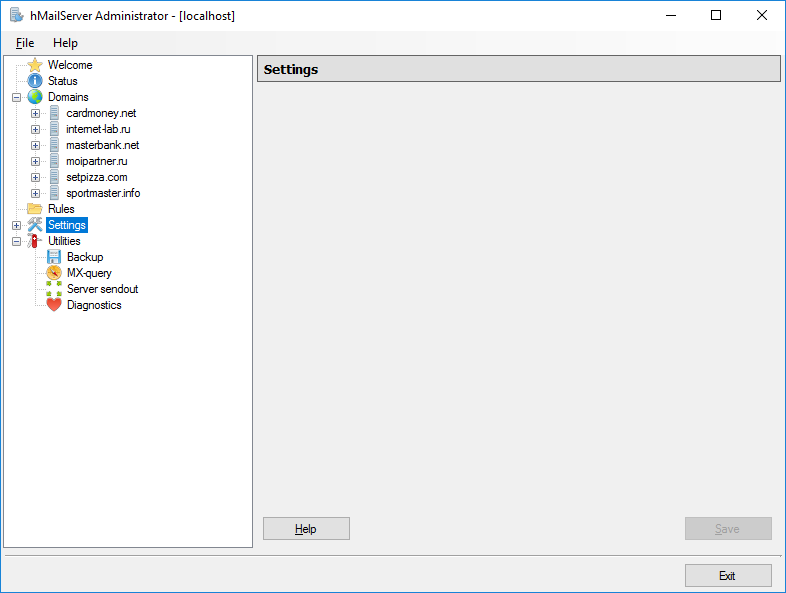Open the Status info icon
786x593 pixels.
[x=35, y=81]
